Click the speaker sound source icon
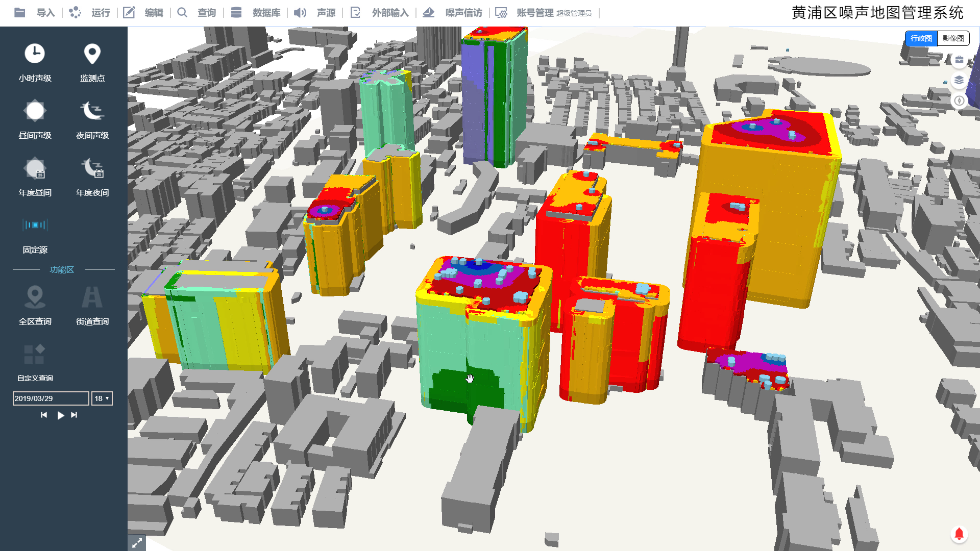Screen dimensions: 980x551 pyautogui.click(x=300, y=13)
